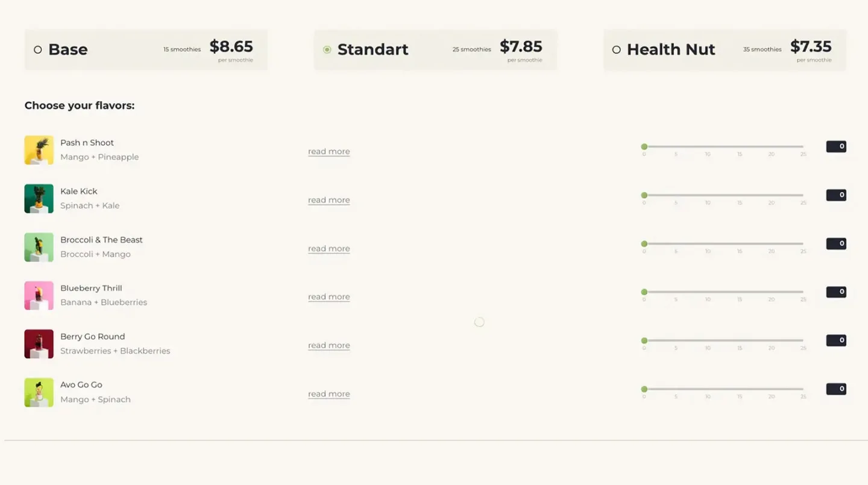This screenshot has width=868, height=485.
Task: Click the Blueberry Thrill smoothie image
Action: point(39,296)
